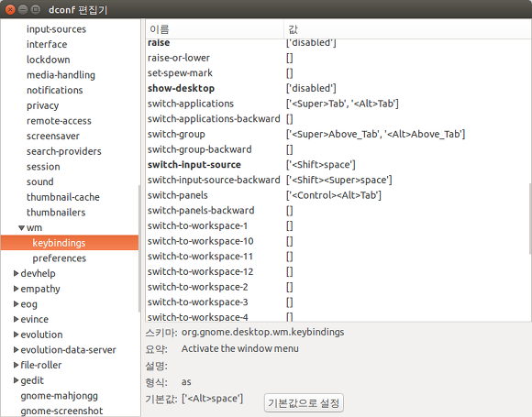Select the switch-panels-backward key row
This screenshot has height=417, width=532.
[338, 211]
